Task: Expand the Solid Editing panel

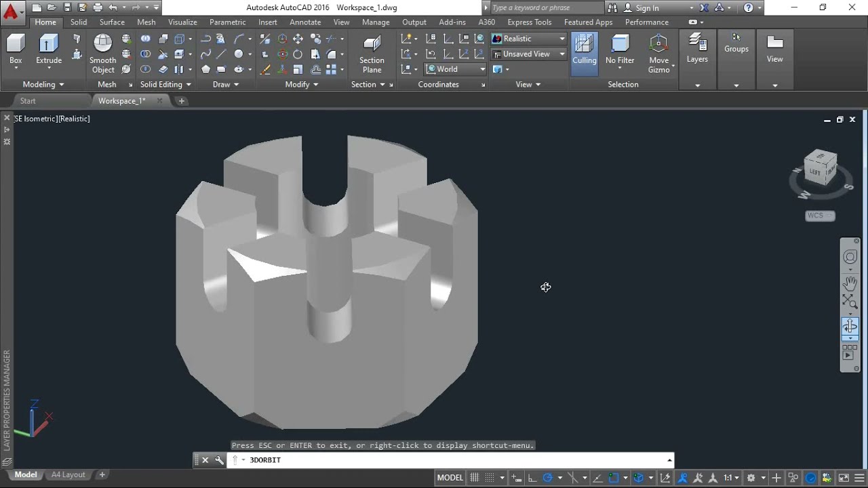Action: tap(165, 85)
